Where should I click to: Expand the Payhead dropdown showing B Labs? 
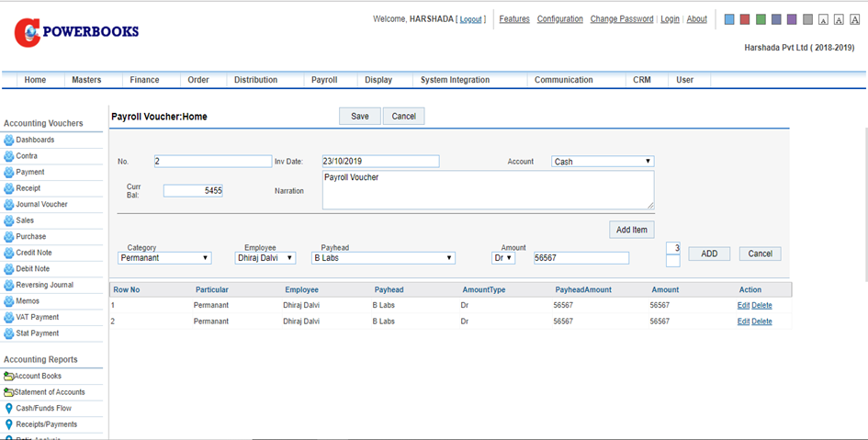point(383,258)
